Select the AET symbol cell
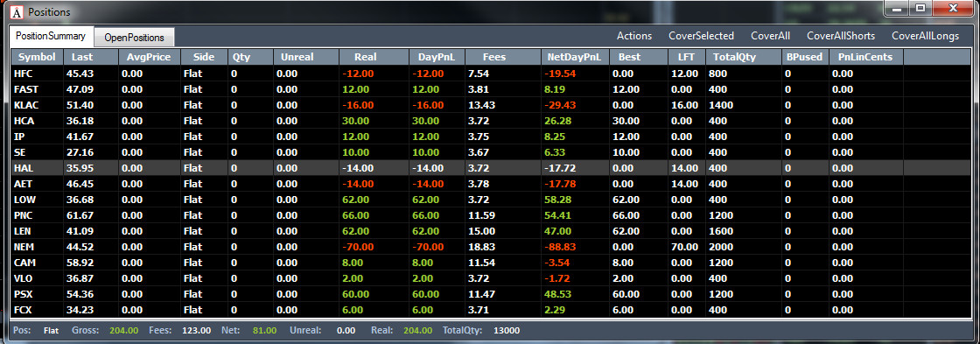This screenshot has width=980, height=344. click(x=37, y=184)
